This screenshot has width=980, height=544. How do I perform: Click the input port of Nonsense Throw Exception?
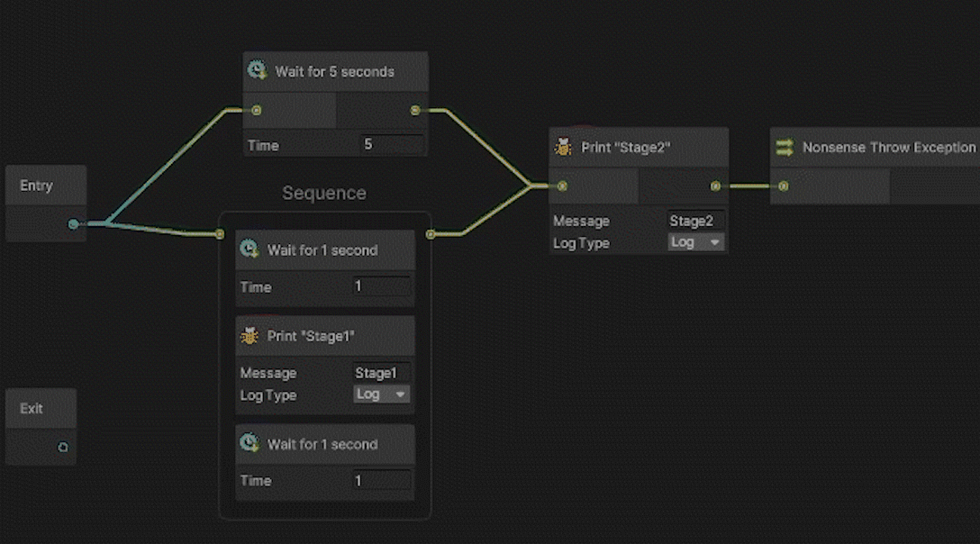(784, 186)
